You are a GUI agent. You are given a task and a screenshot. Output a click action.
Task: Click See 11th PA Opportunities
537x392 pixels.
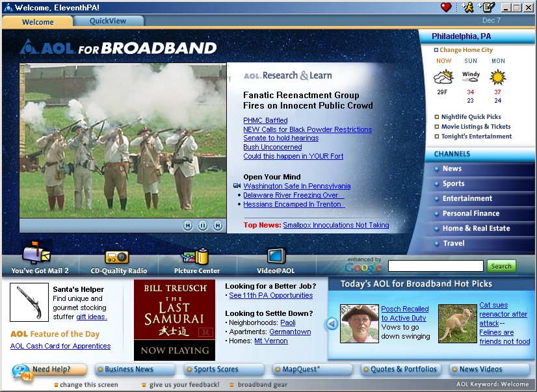271,295
